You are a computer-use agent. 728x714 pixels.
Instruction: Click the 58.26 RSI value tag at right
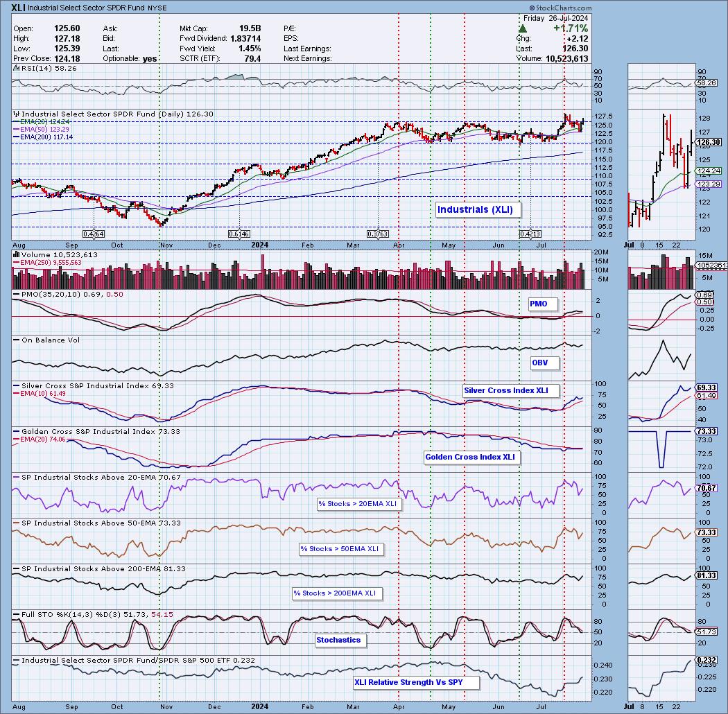click(707, 83)
